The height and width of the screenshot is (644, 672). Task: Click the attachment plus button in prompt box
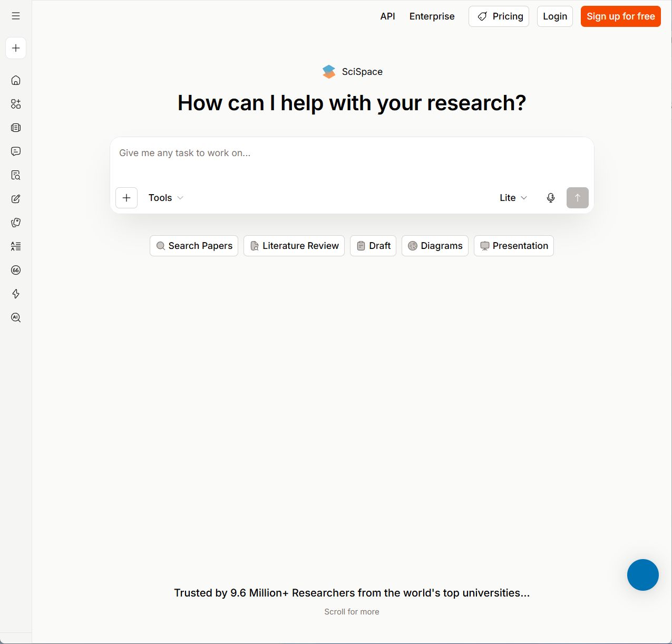pyautogui.click(x=126, y=198)
